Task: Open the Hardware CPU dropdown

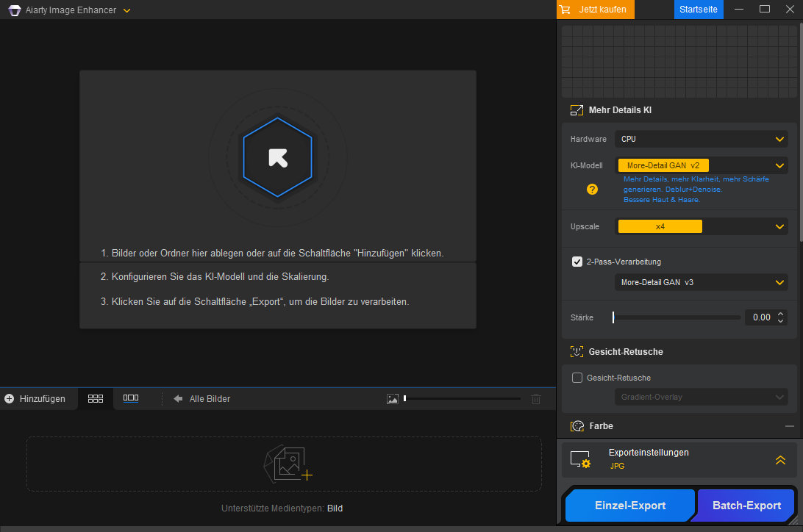Action: pos(701,139)
